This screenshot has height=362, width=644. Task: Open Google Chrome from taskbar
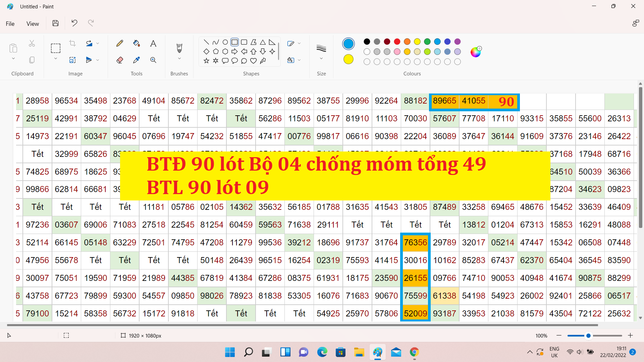(x=415, y=352)
